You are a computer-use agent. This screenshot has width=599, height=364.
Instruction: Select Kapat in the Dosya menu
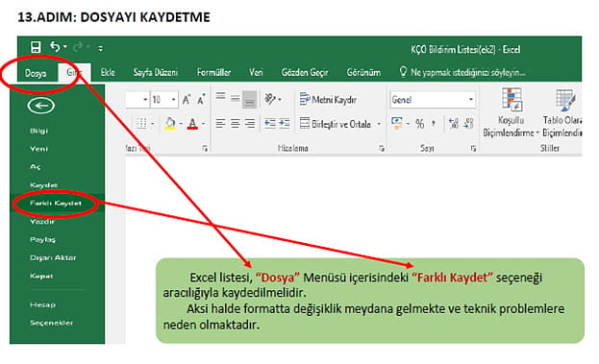41,276
